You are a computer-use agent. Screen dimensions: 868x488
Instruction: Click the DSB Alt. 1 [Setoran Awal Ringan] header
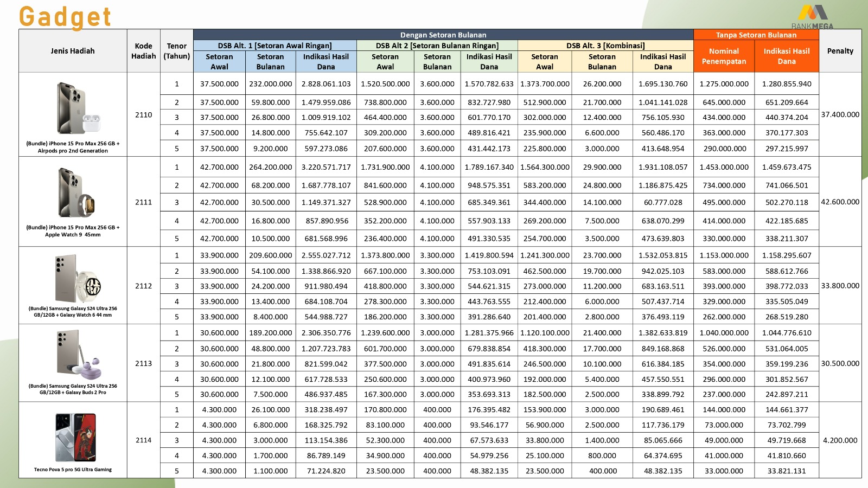click(275, 46)
